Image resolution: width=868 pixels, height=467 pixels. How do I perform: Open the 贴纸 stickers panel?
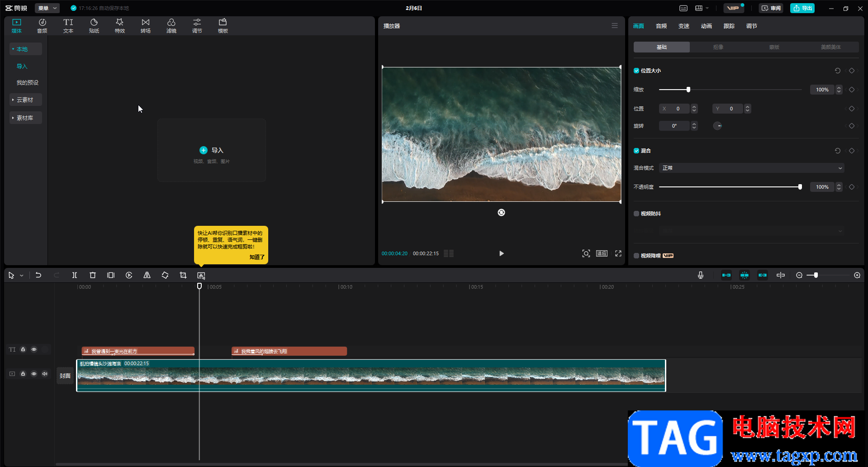94,26
